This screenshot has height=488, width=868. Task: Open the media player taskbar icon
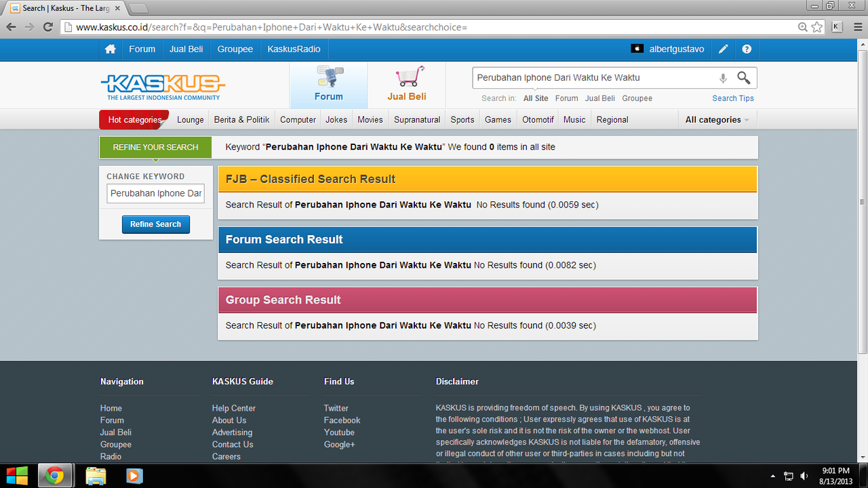tap(134, 476)
